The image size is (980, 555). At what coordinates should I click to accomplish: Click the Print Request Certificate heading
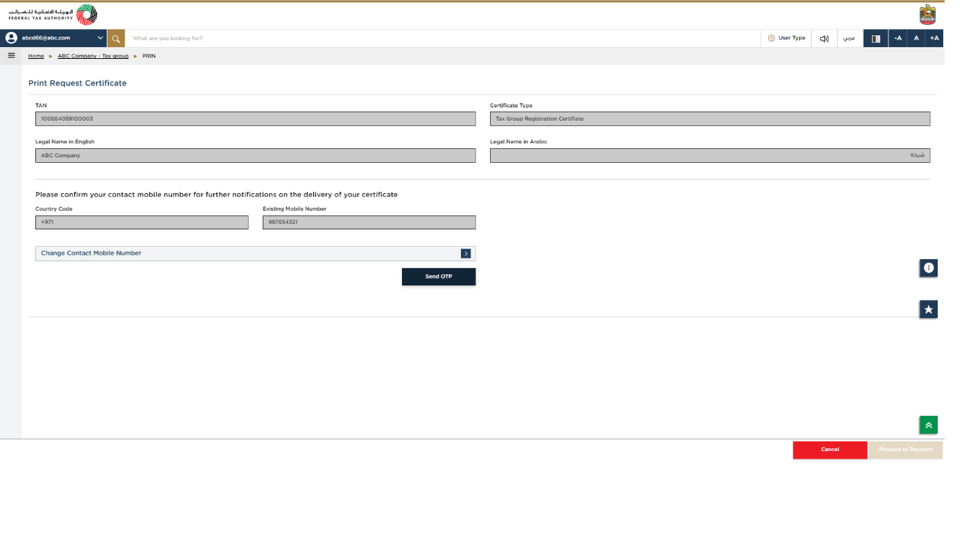pyautogui.click(x=78, y=83)
